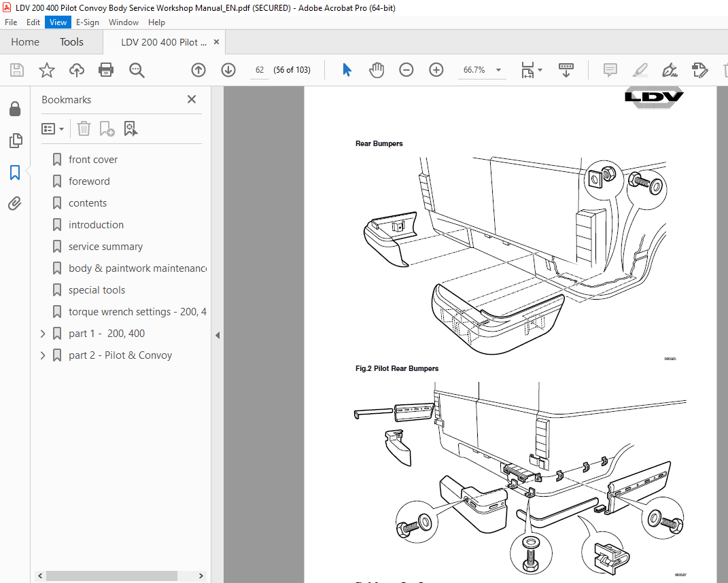Expand the part 1 - 200, 400 bookmark

tap(42, 333)
